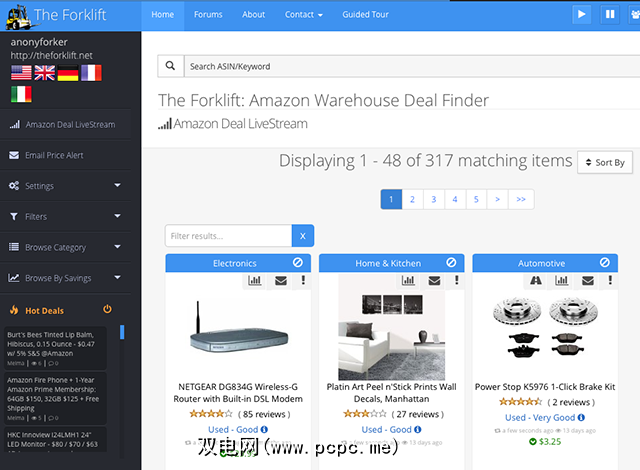Screen dimensions: 640x470
Task: Report the Platin Art decals listing
Action: pyautogui.click(x=456, y=281)
